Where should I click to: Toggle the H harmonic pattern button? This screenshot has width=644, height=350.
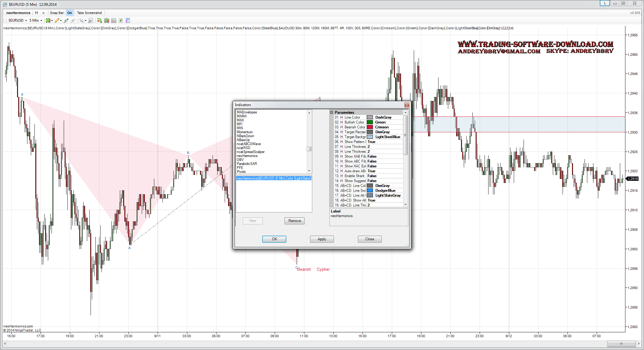(37, 13)
